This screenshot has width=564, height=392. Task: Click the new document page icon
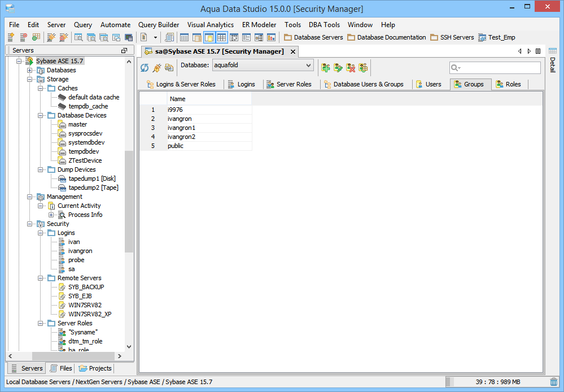tap(144, 37)
